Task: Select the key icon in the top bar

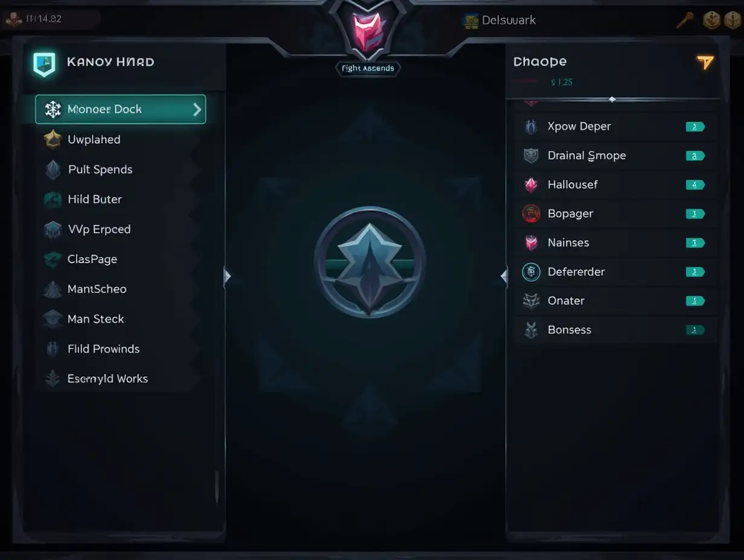Action: click(685, 21)
